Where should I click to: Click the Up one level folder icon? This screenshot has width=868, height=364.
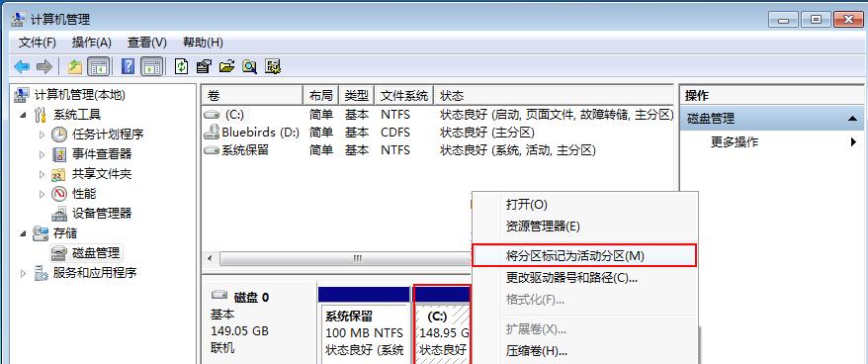[x=75, y=67]
